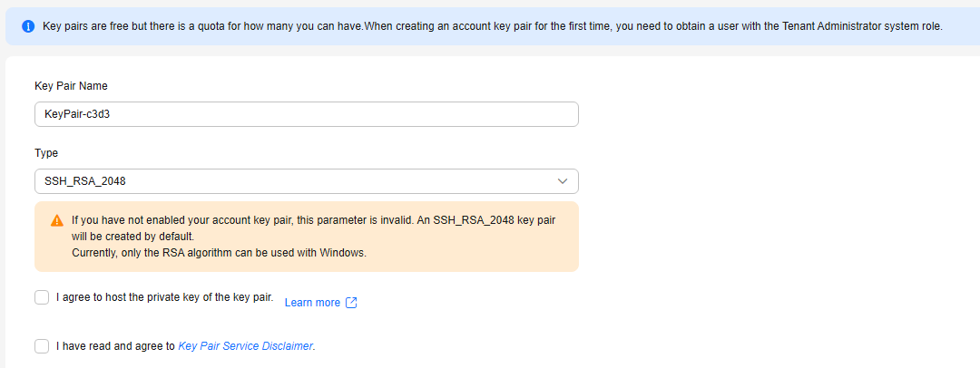Tick the Key Pair Service Disclaimer checkbox
The image size is (980, 368).
click(42, 346)
